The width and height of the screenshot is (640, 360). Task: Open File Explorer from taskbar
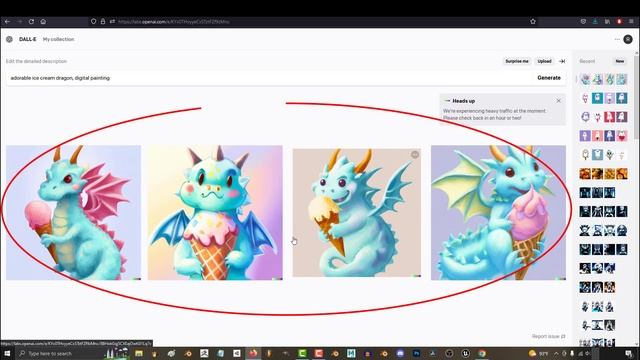tap(139, 353)
